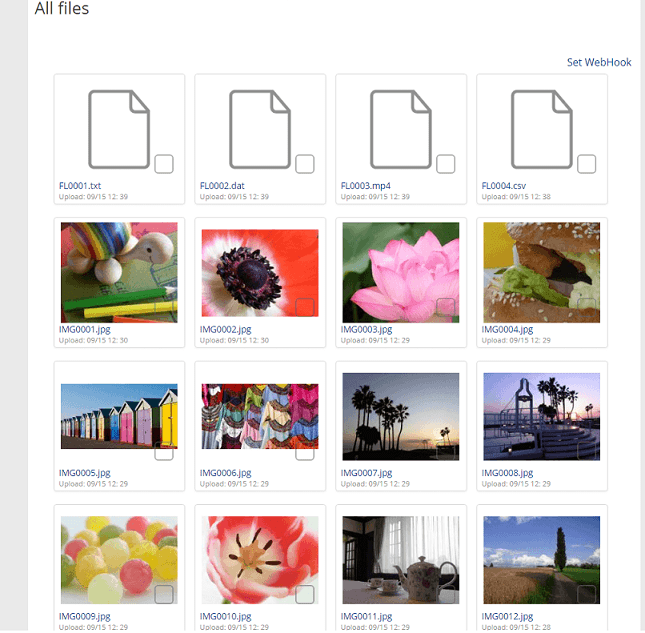The image size is (645, 633).
Task: Mark the FL0004.csv checkbox
Action: tap(587, 164)
